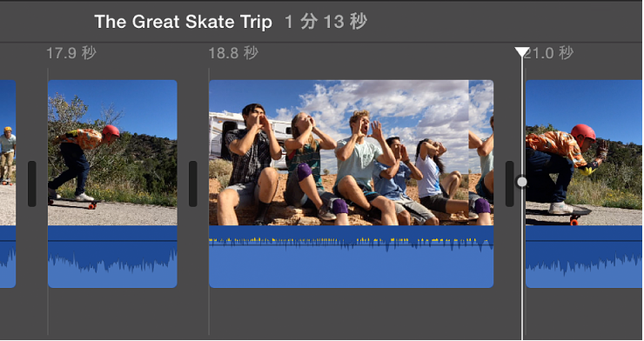Click the 1 分 13 秒 project duration label
Image resolution: width=644 pixels, height=341 pixels.
tap(325, 22)
